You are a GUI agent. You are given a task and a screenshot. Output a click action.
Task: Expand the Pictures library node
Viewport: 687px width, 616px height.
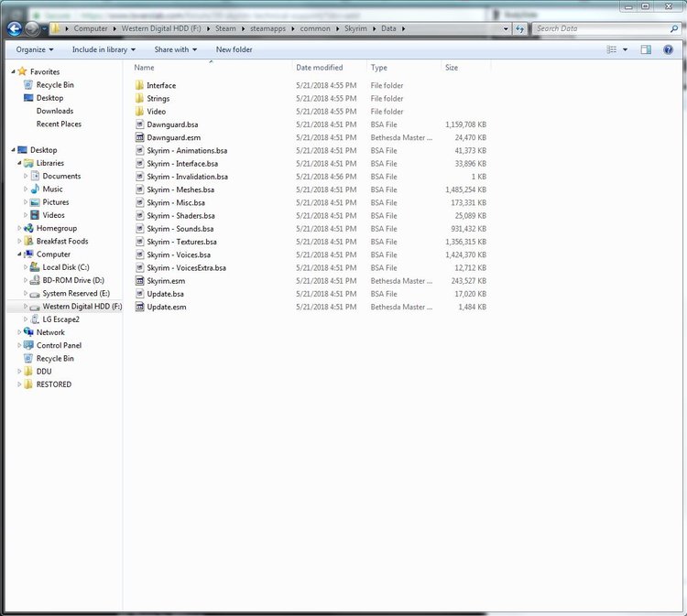pos(26,202)
